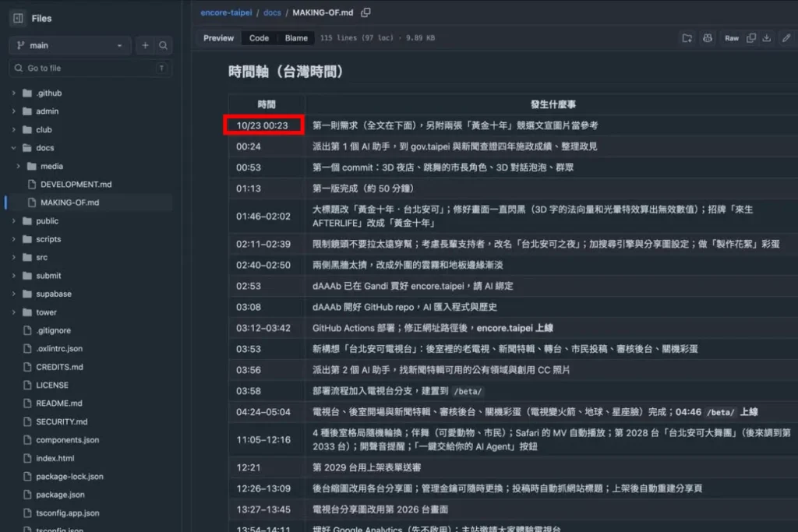Click the tower folder icon

(x=27, y=312)
